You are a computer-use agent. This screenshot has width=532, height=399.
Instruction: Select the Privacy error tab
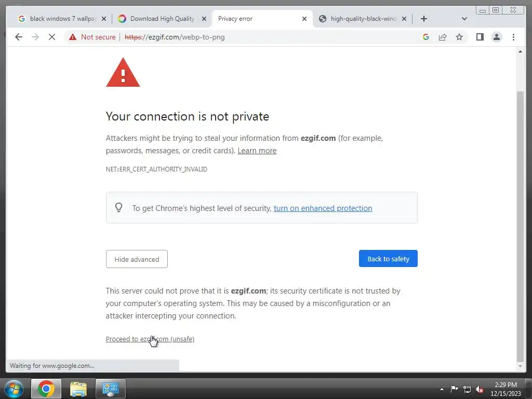[261, 19]
